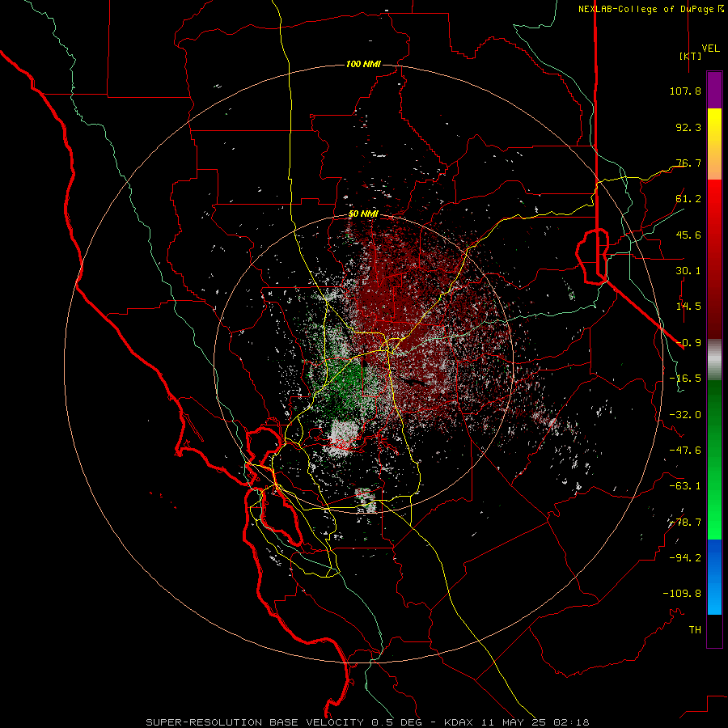Click the -94.2 velocity scale value
The image size is (728, 728).
tap(685, 558)
